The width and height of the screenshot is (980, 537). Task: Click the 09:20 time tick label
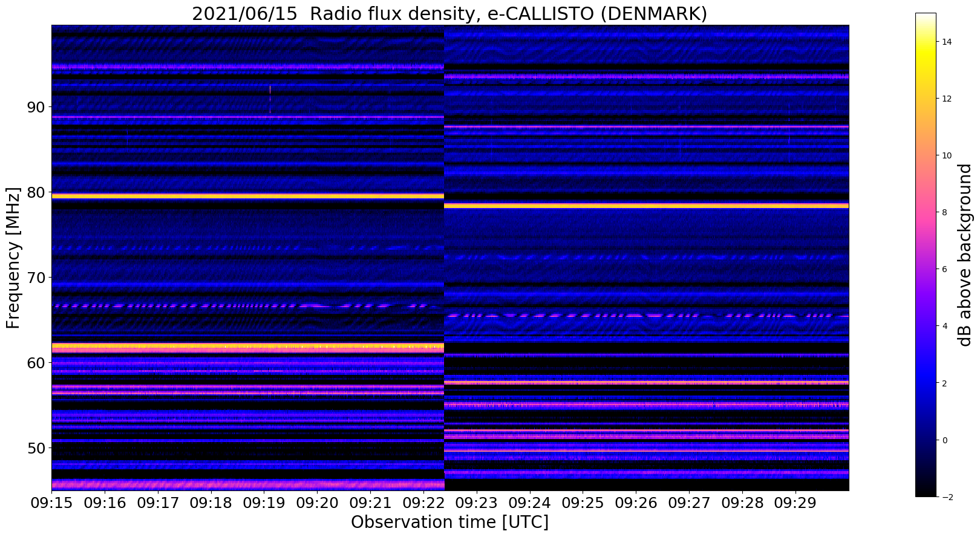pyautogui.click(x=318, y=503)
